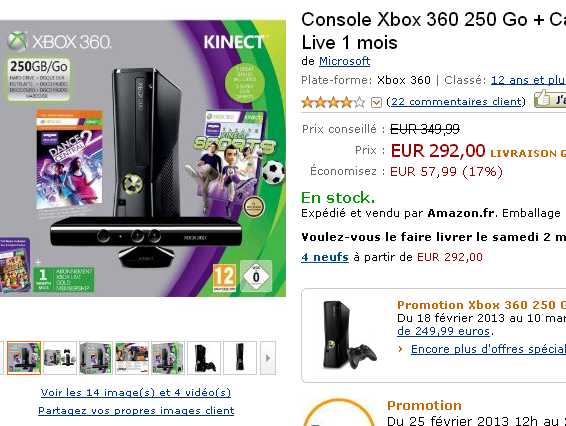
Task: Select the fifth thumbnail of angled box
Action: (168, 358)
